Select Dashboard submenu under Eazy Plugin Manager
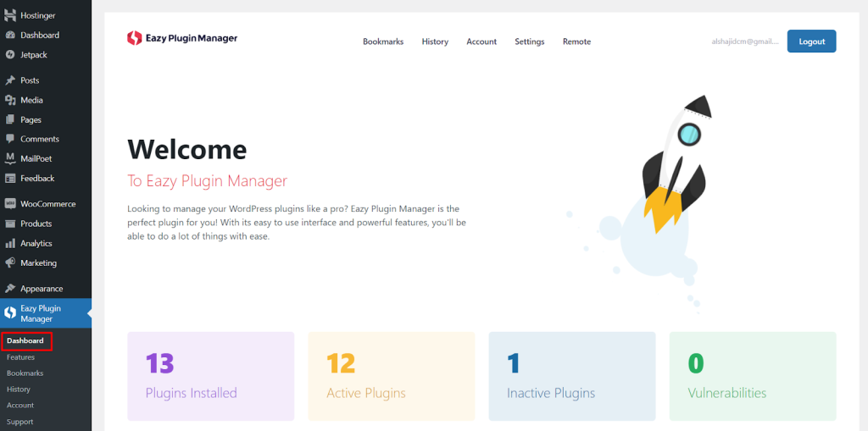Image resolution: width=868 pixels, height=431 pixels. pos(25,340)
